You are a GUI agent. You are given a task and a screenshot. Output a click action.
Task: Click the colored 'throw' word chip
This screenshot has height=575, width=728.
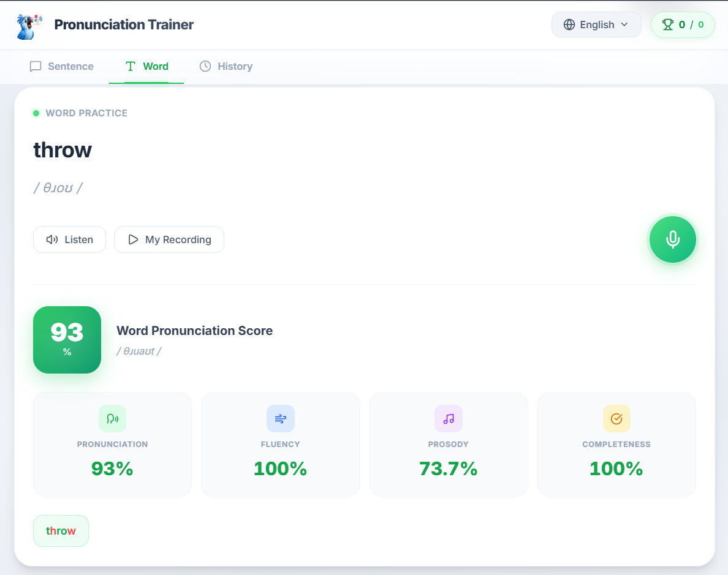61,531
